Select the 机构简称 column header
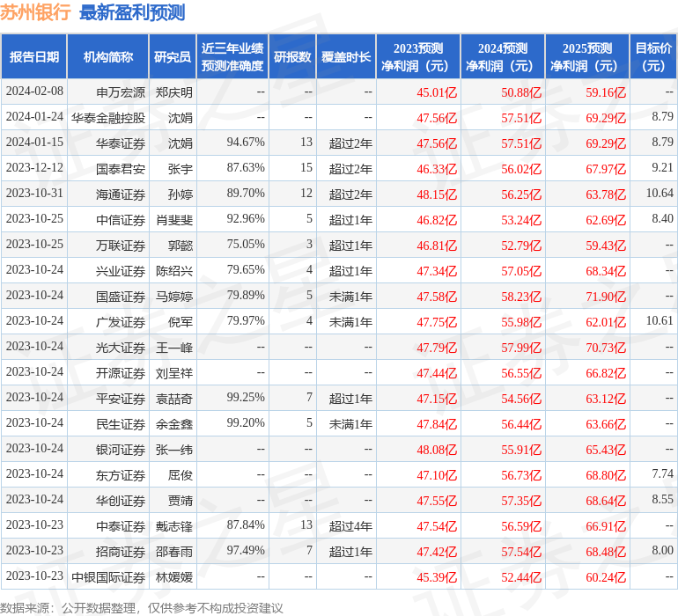This screenshot has height=616, width=678. click(x=108, y=56)
